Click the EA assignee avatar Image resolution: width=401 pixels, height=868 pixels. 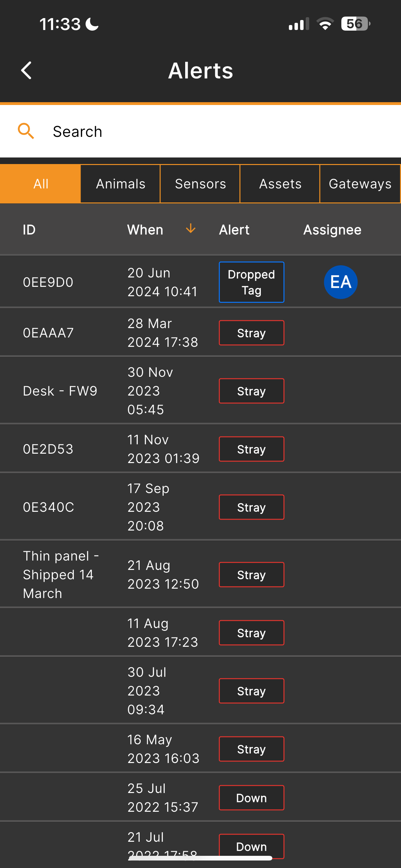340,282
